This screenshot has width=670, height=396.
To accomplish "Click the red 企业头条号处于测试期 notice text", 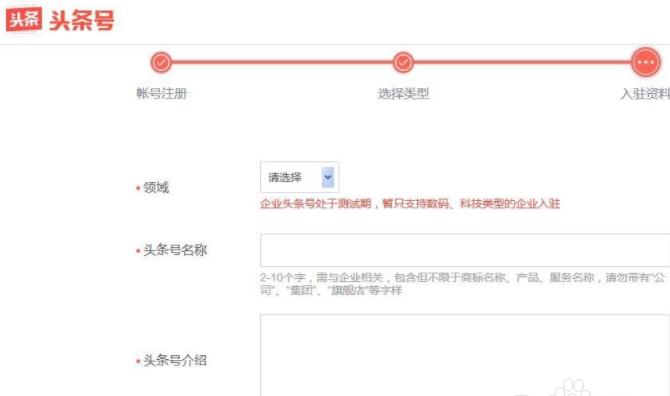I will coord(410,203).
